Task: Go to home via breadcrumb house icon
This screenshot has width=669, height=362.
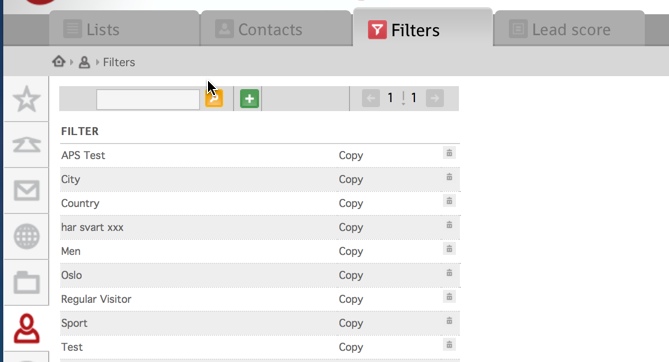Action: point(59,62)
